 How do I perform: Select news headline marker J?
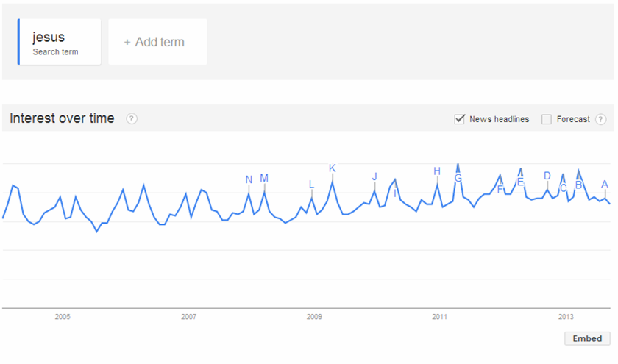[374, 176]
